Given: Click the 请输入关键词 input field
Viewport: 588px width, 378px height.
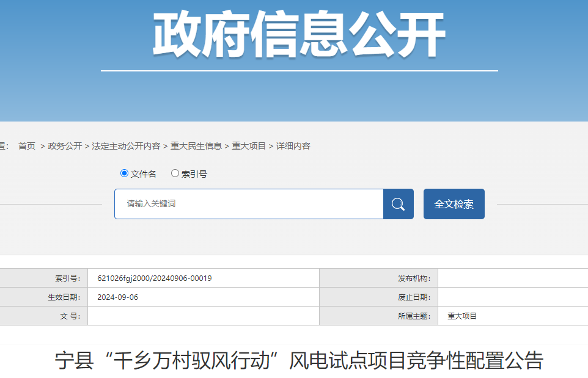Looking at the screenshot, I should [x=244, y=204].
